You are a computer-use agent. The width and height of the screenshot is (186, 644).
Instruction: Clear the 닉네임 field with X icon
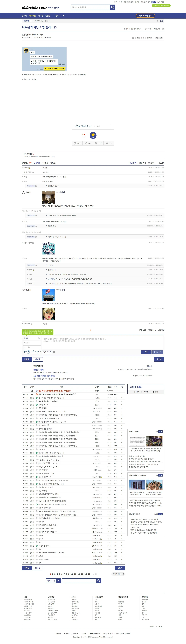pyautogui.click(x=39, y=338)
